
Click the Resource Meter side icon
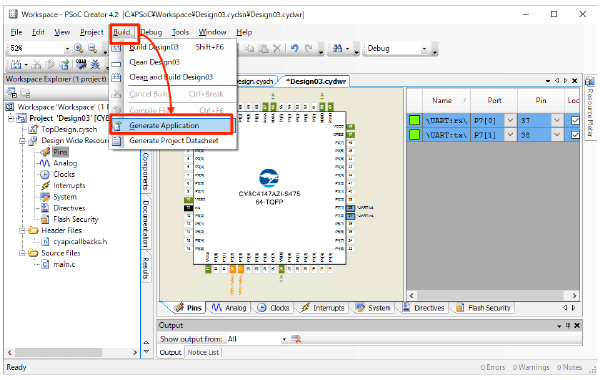point(590,81)
